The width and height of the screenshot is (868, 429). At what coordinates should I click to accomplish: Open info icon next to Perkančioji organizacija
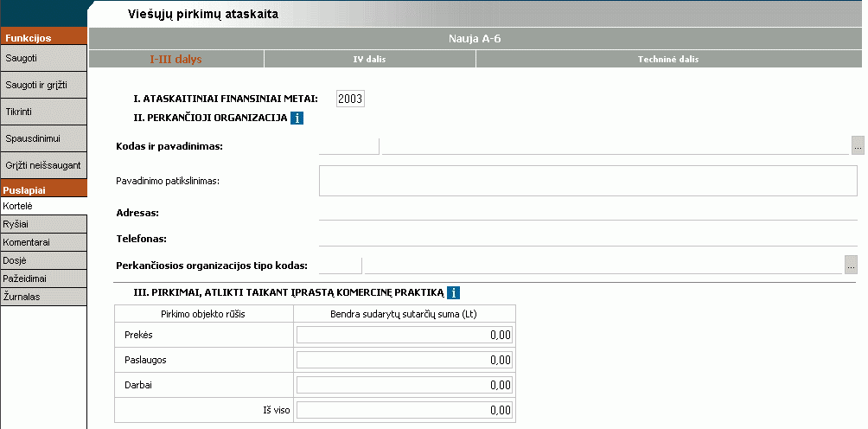point(297,118)
